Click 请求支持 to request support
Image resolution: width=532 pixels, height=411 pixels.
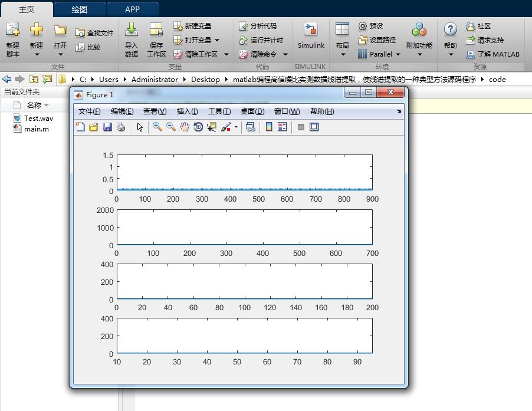[484, 40]
